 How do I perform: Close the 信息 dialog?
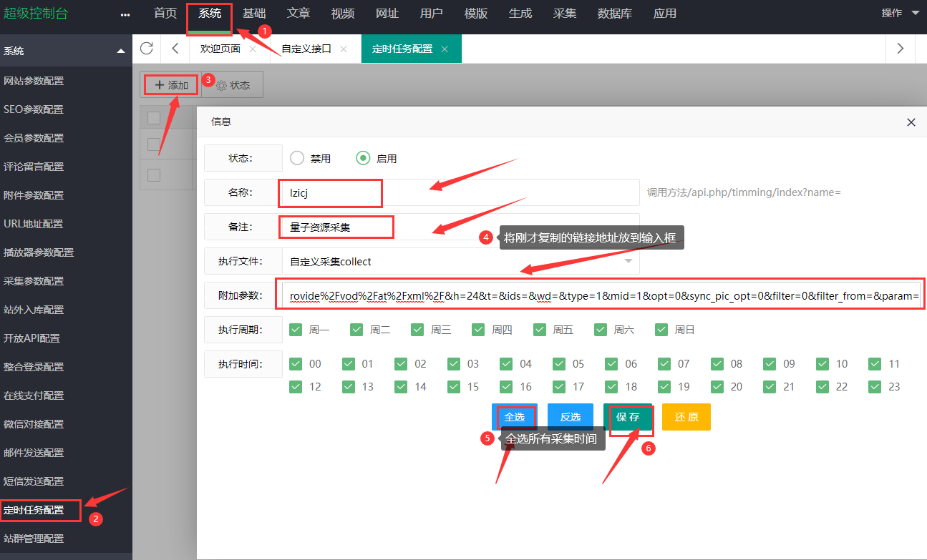[x=911, y=122]
